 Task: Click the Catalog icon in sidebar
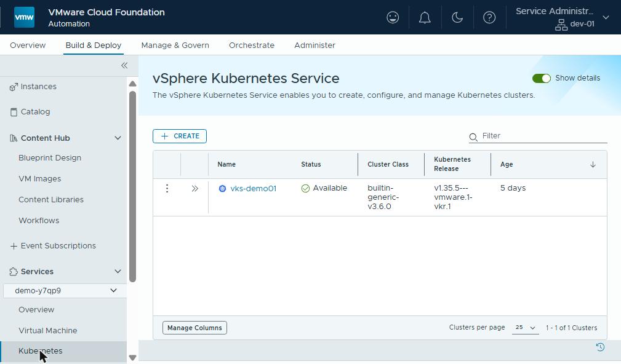[14, 112]
